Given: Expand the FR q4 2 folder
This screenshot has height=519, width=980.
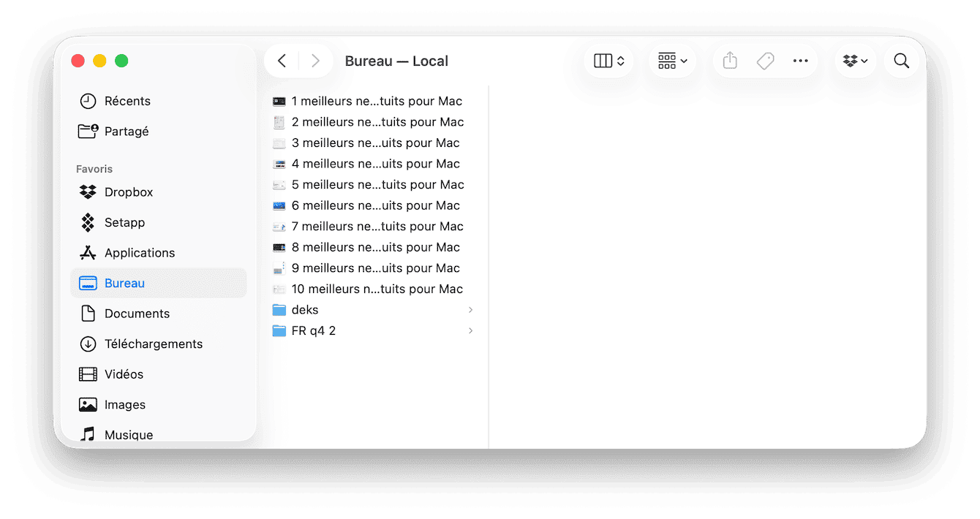Looking at the screenshot, I should click(x=314, y=330).
